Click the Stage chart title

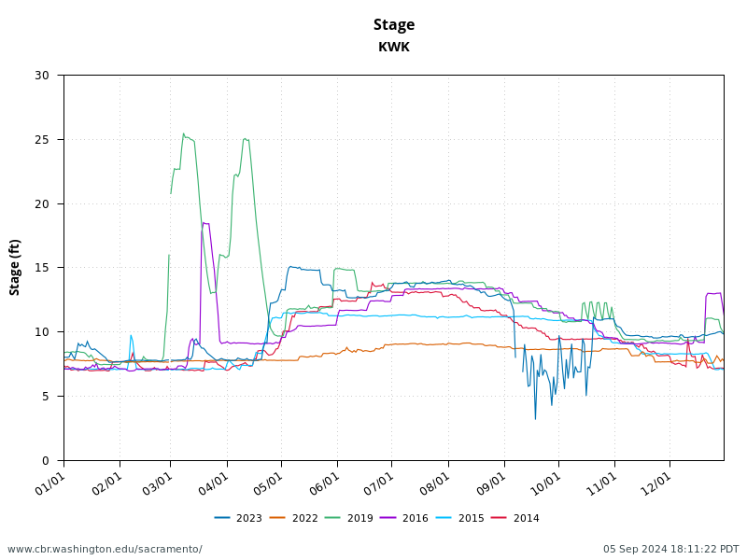pyautogui.click(x=393, y=25)
